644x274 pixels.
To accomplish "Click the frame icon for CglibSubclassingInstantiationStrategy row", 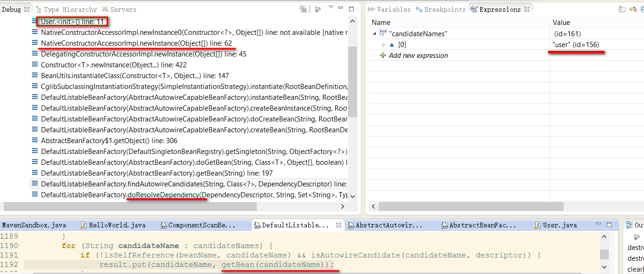I will pos(35,86).
